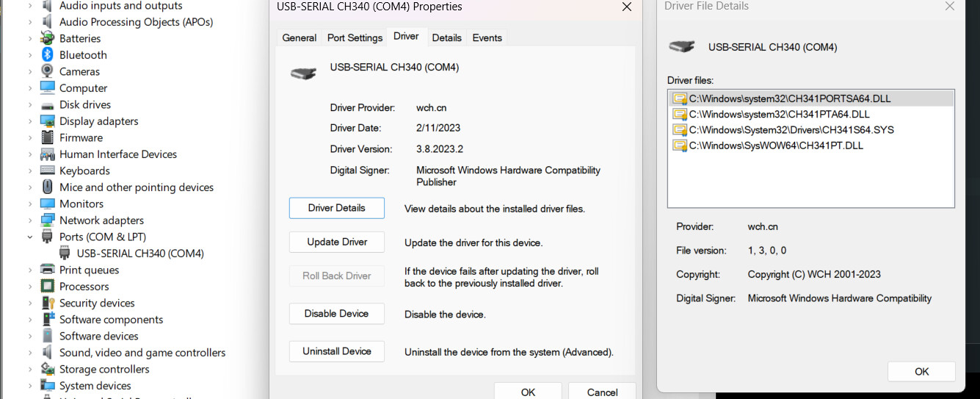980x399 pixels.
Task: Click the Keyboards category icon
Action: pyautogui.click(x=48, y=170)
